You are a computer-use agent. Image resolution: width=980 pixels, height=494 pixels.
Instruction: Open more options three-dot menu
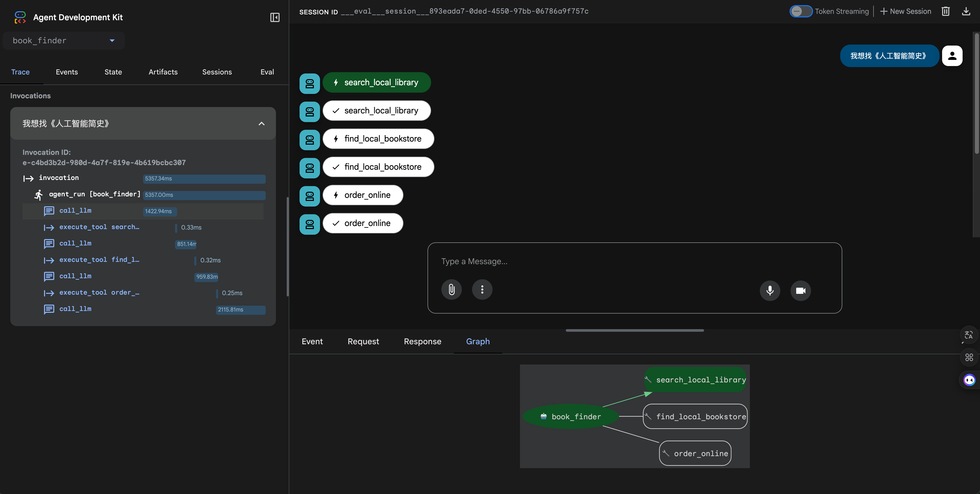click(482, 290)
